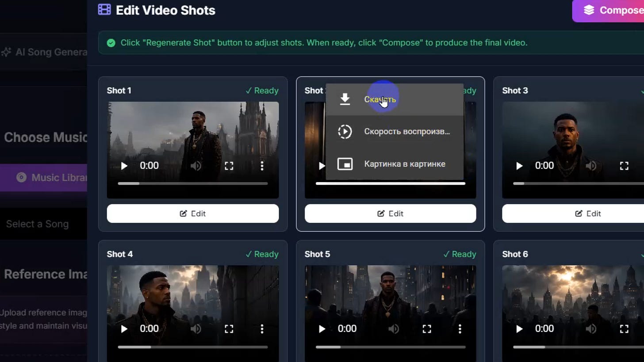Image resolution: width=644 pixels, height=362 pixels.
Task: Click the Shot 3 video thumbnail
Action: tap(573, 150)
